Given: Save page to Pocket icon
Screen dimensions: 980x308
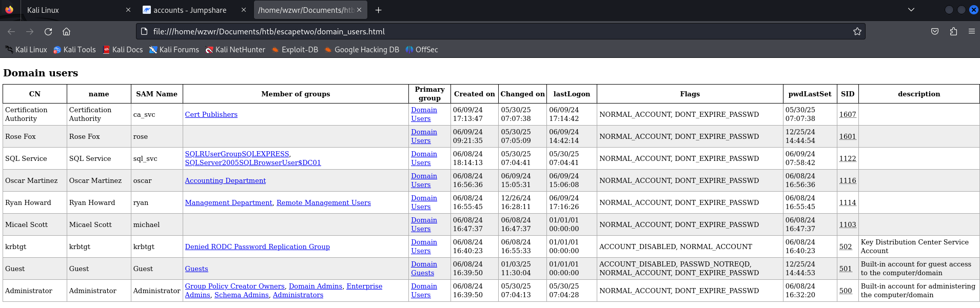Looking at the screenshot, I should pyautogui.click(x=935, y=32).
